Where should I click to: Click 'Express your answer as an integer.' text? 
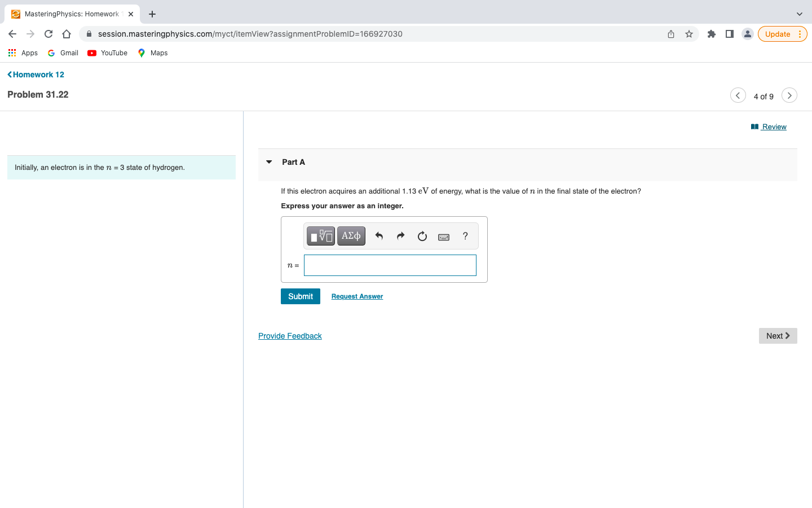342,206
